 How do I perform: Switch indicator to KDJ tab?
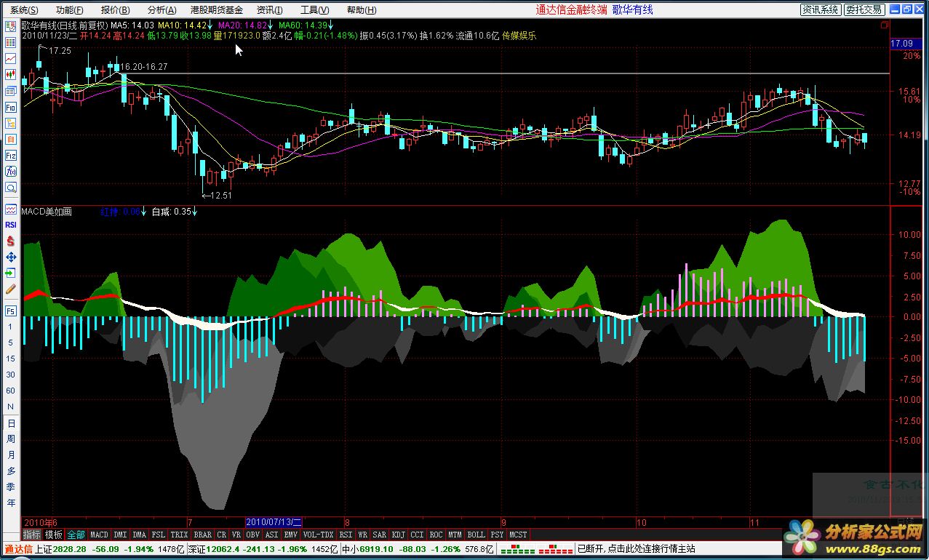tap(399, 535)
